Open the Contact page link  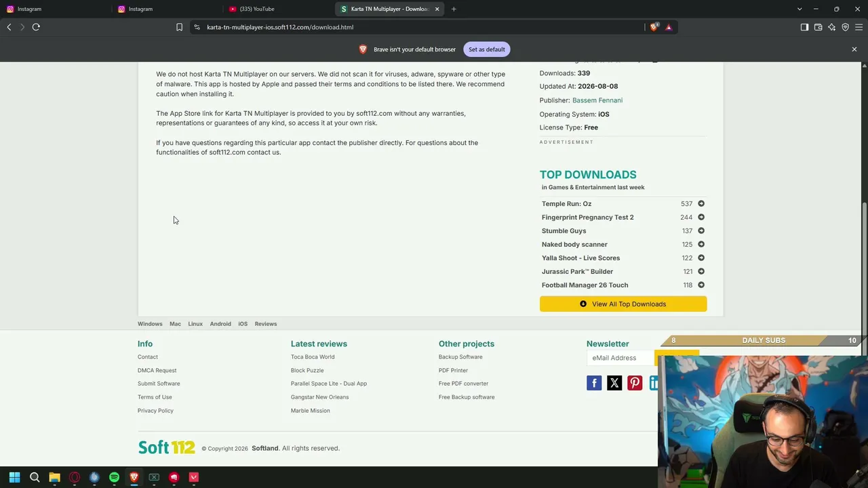(148, 357)
